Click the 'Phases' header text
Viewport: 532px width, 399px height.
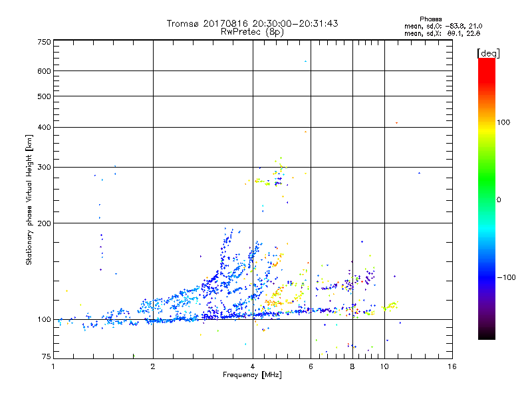pos(430,19)
